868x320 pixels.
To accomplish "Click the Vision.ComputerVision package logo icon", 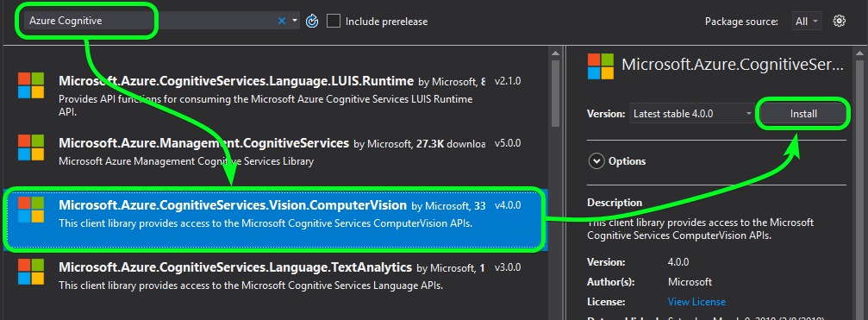I will (x=31, y=210).
